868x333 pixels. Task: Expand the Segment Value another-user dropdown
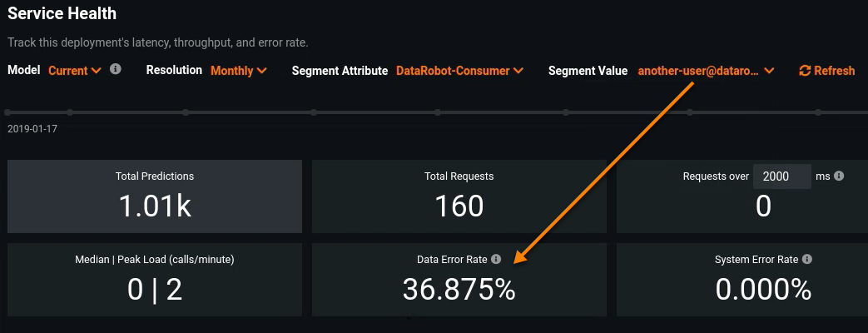click(x=706, y=71)
